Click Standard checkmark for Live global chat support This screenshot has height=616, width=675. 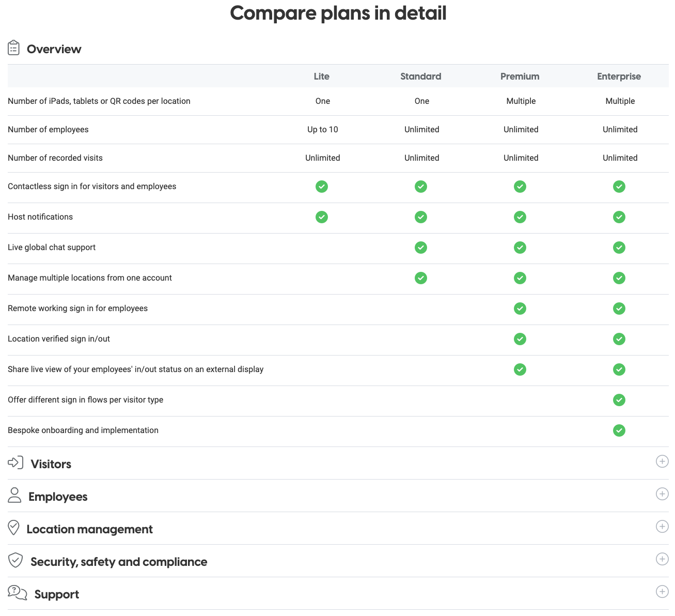click(421, 248)
